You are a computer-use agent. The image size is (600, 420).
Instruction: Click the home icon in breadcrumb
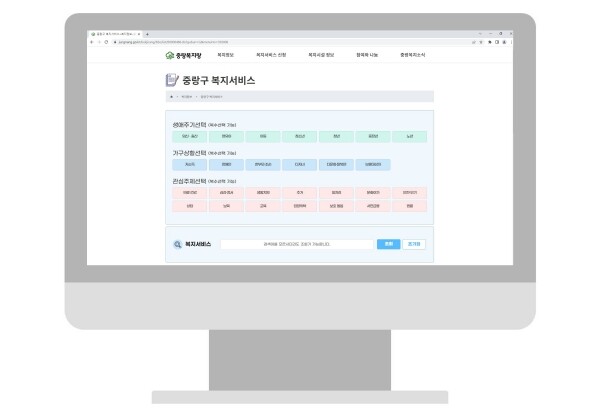click(171, 97)
